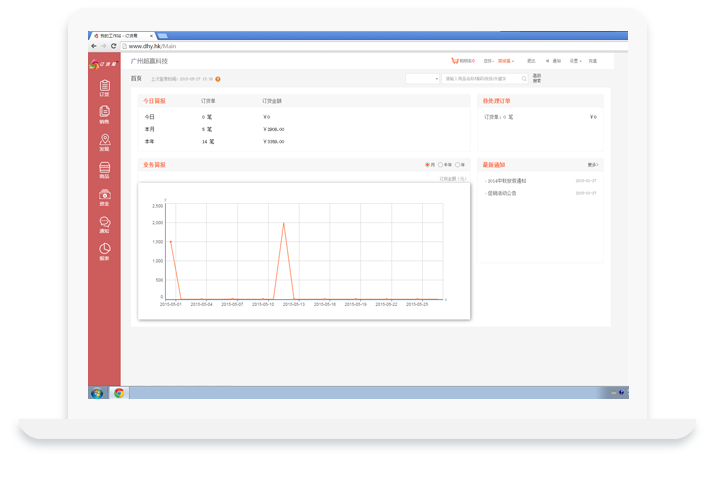
Task: Expand the dropdown left of search box
Action: click(423, 78)
